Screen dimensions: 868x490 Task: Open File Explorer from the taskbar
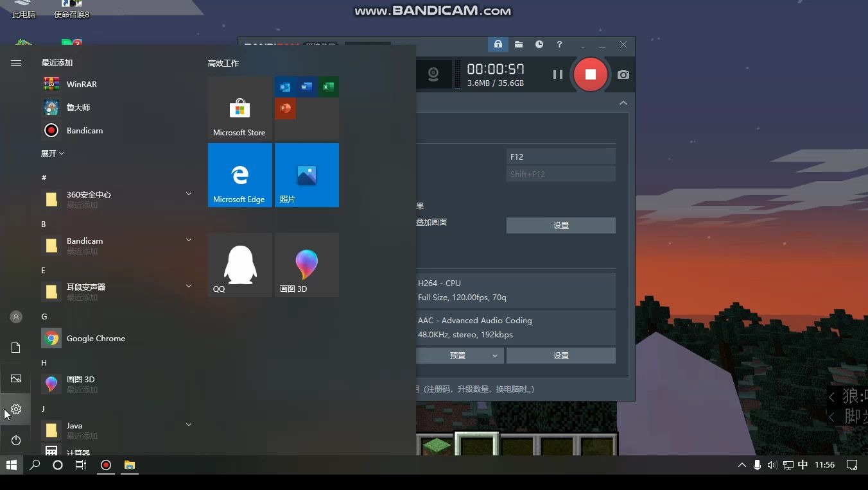pyautogui.click(x=130, y=465)
